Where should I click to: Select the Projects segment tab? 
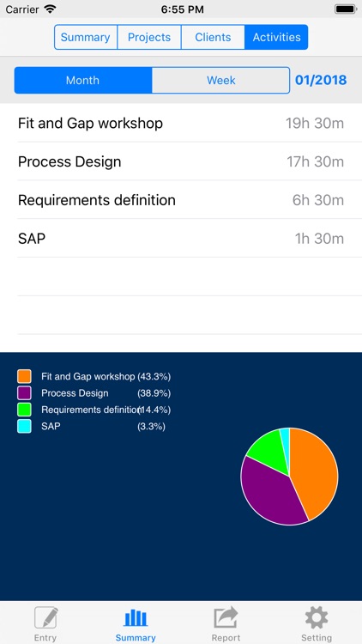(x=149, y=38)
